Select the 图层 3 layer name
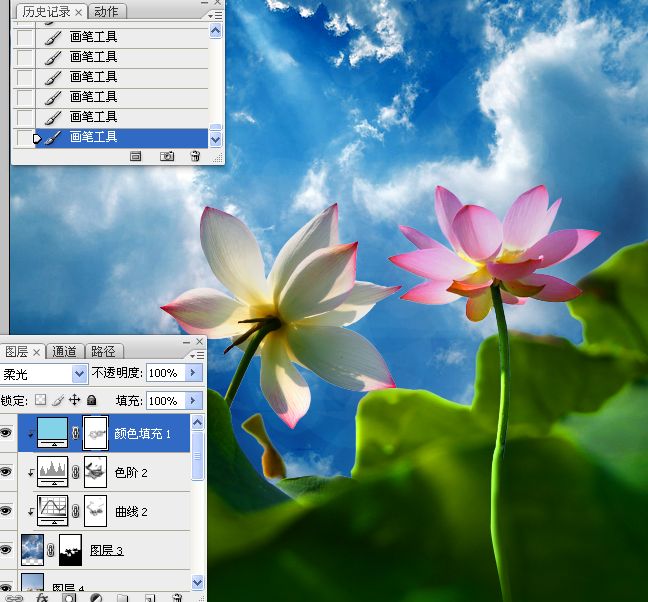 [107, 550]
